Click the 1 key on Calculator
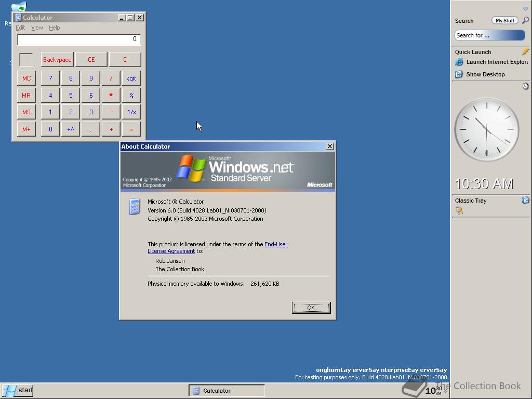 tap(50, 112)
